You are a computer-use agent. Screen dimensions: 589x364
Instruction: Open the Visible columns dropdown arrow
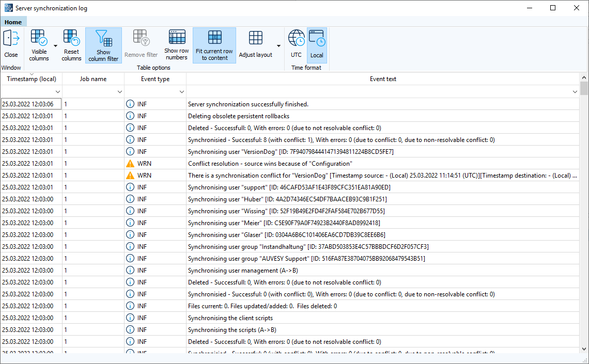pos(54,45)
